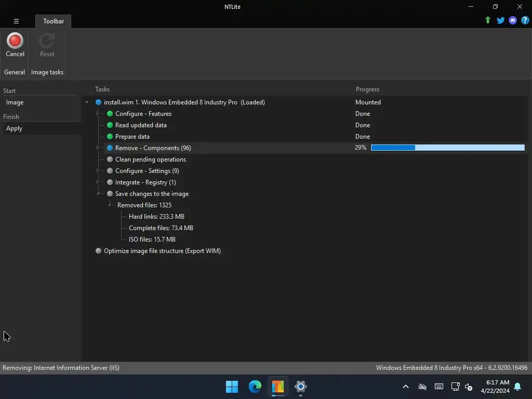Select Optimize image file structure (Export WIM) row
The image size is (532, 399).
coord(162,251)
